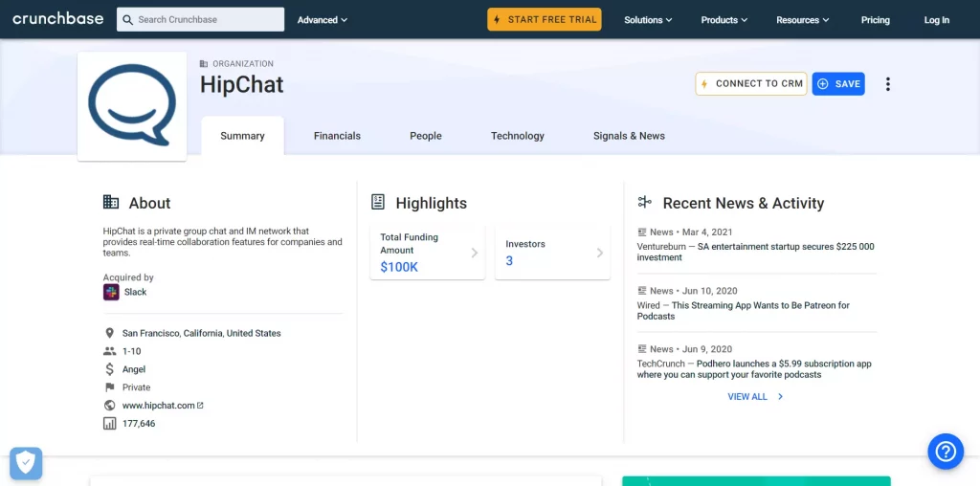
Task: Click the news icon beside Jun 10, 2020
Action: tap(642, 291)
